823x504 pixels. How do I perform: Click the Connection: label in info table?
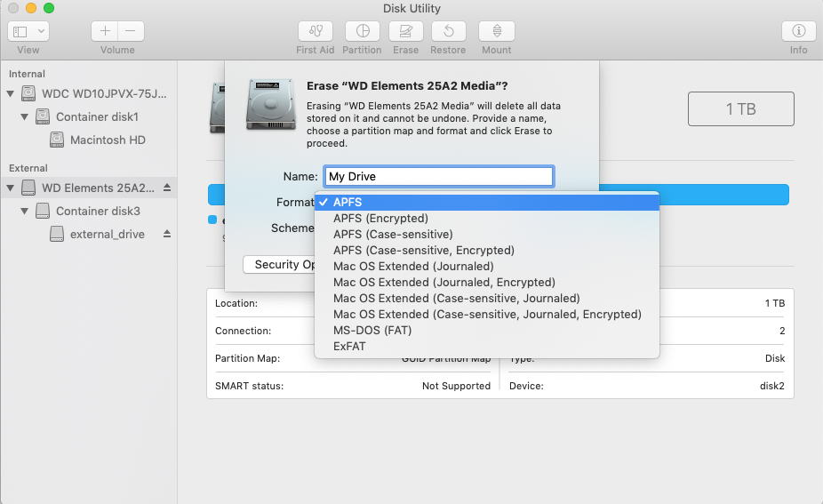[243, 331]
